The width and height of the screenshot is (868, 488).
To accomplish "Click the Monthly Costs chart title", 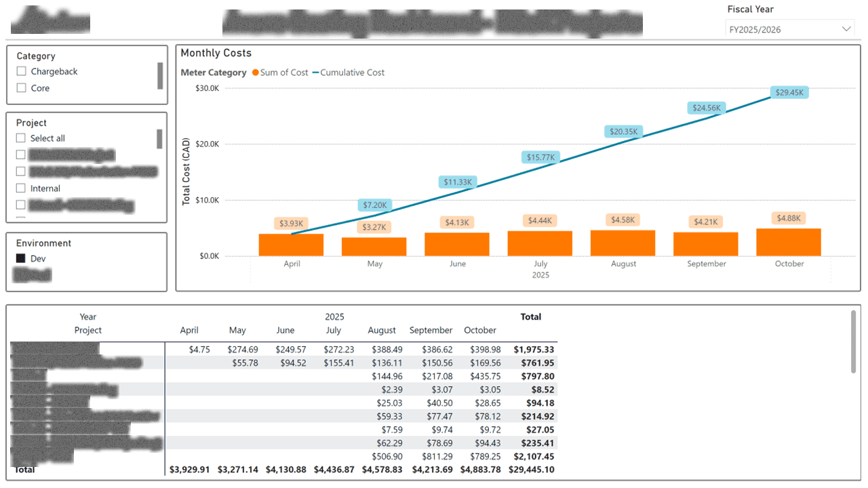I will (x=216, y=53).
